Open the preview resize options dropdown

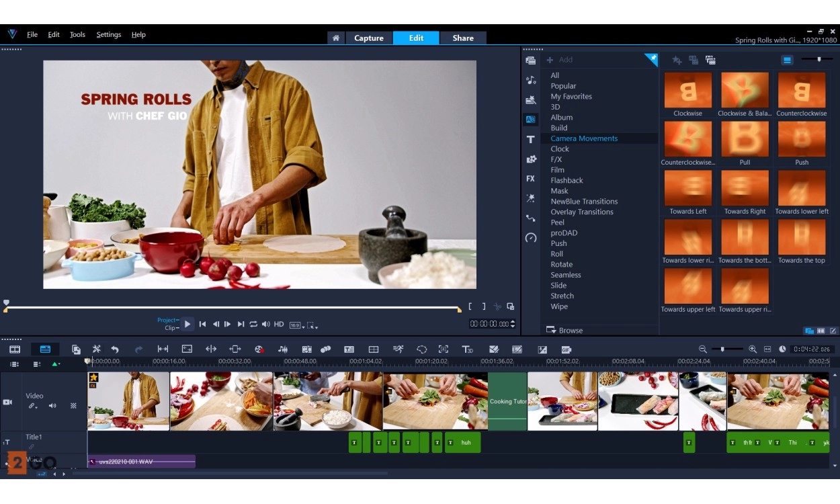click(x=312, y=325)
